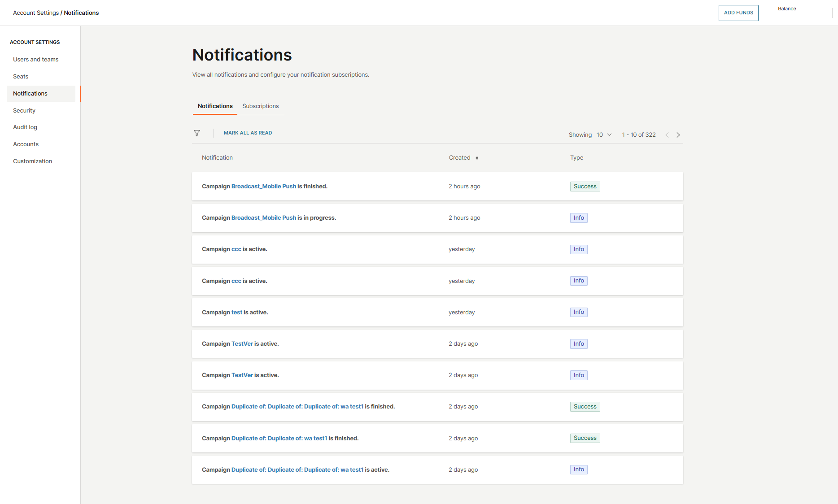This screenshot has width=838, height=504.
Task: Open wa test1 link in last row, marked active
Action: pyautogui.click(x=297, y=470)
